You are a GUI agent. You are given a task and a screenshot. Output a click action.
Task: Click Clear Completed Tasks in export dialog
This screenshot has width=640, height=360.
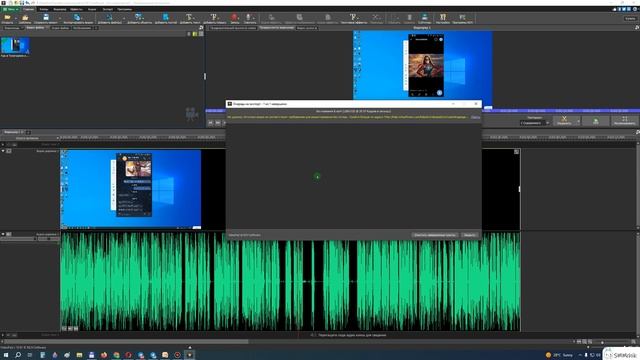click(435, 235)
